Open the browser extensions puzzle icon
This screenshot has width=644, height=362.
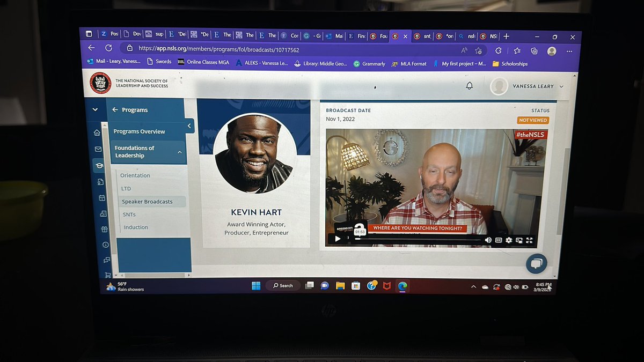coord(498,51)
